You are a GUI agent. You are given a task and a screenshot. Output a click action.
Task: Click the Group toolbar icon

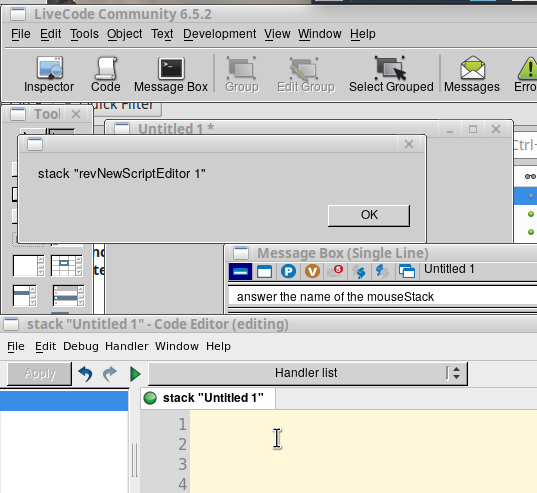(x=241, y=75)
